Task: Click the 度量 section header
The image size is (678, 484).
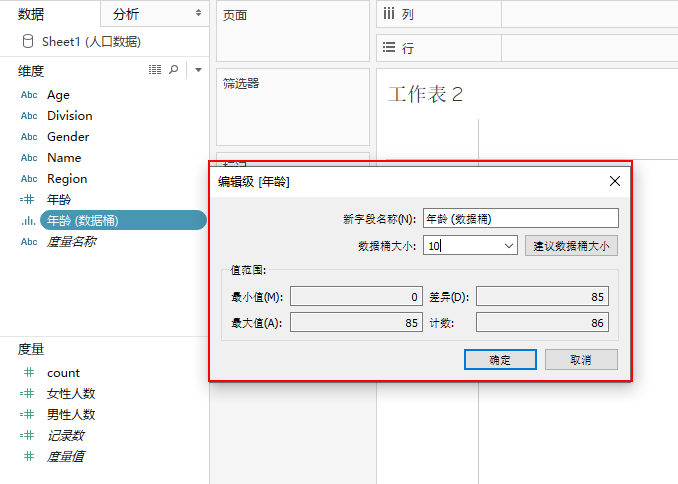Action: [x=31, y=349]
